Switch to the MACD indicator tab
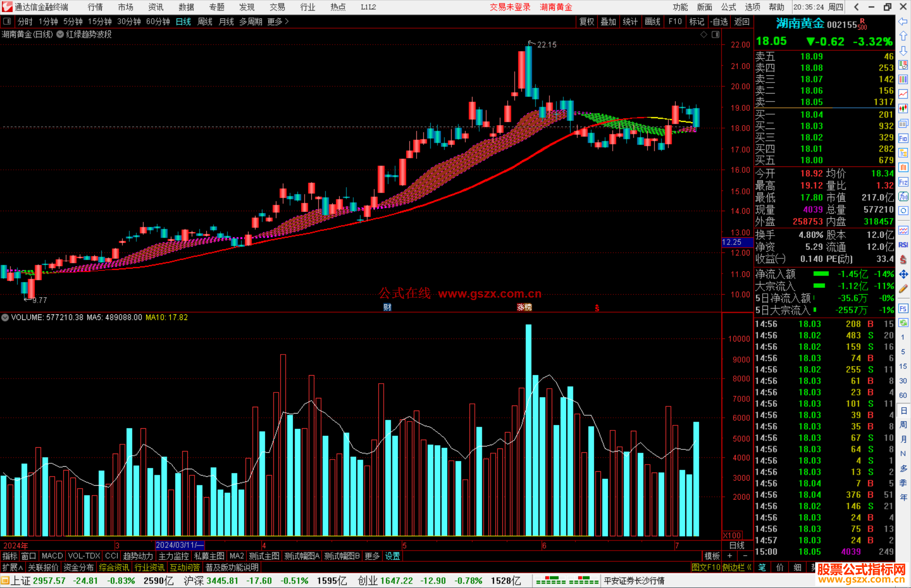This screenshot has height=588, width=911. click(52, 556)
